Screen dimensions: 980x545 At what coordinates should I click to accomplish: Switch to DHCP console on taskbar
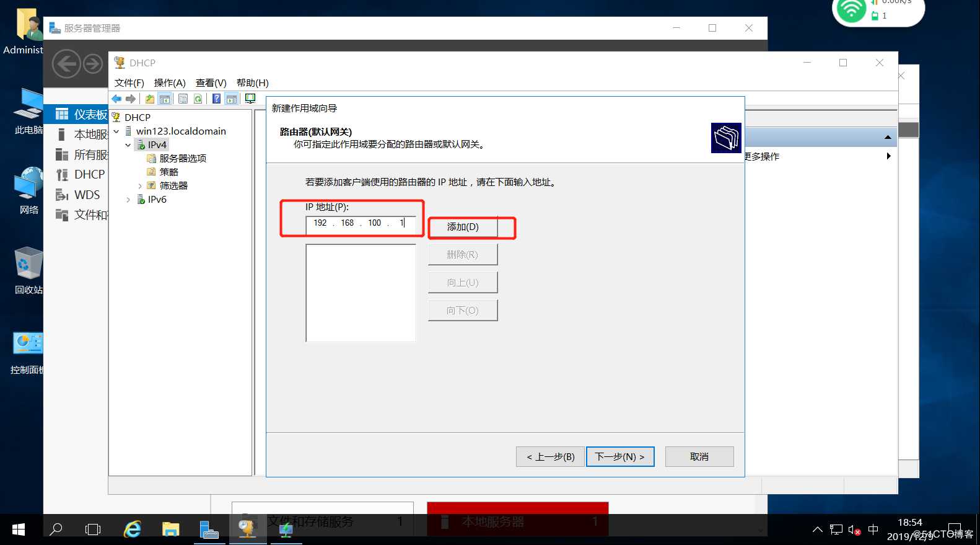point(247,529)
